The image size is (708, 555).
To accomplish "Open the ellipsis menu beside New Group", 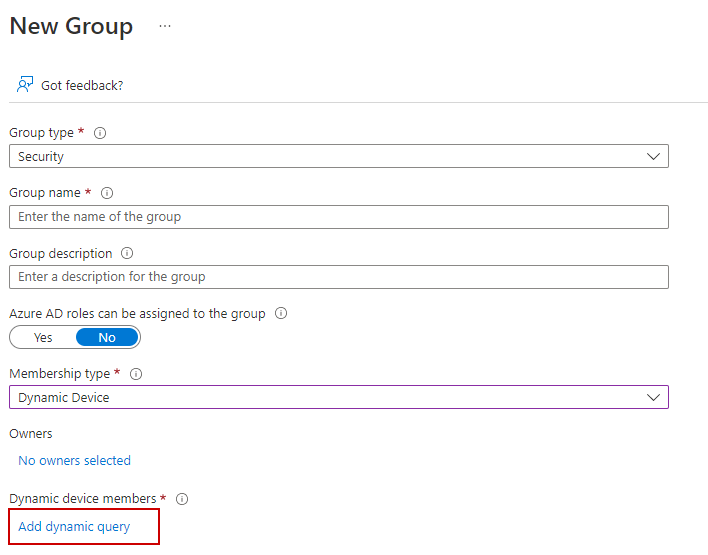I will point(165,27).
